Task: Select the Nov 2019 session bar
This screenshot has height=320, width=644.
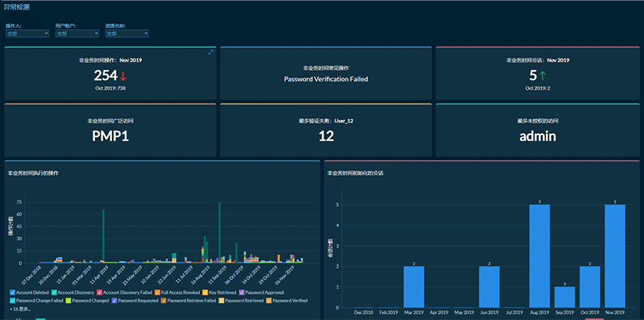Action: (x=615, y=256)
